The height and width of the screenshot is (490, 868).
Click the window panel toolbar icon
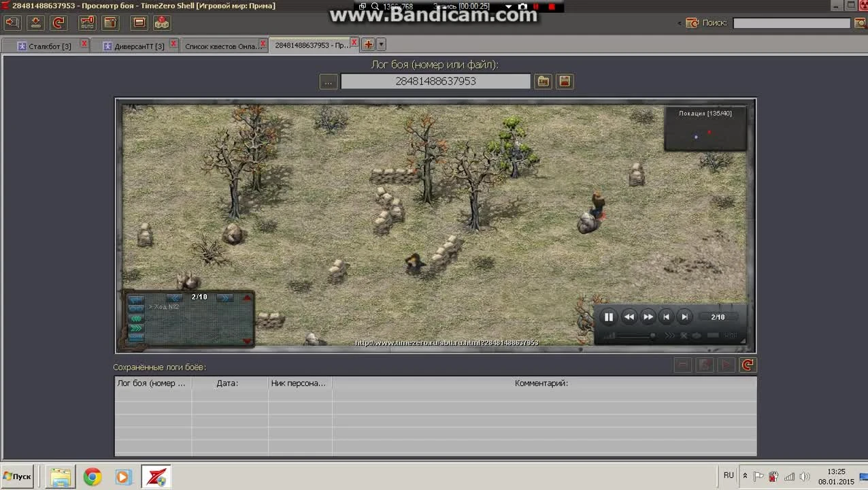[110, 22]
